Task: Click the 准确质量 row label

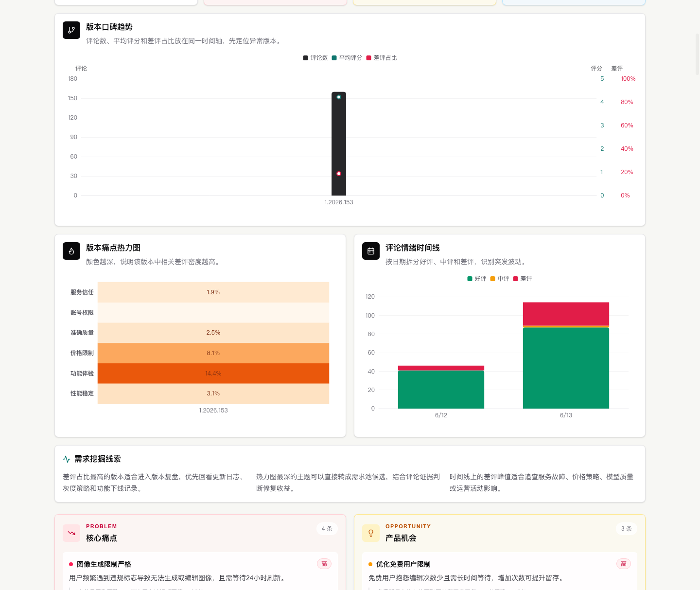Action: [x=82, y=333]
